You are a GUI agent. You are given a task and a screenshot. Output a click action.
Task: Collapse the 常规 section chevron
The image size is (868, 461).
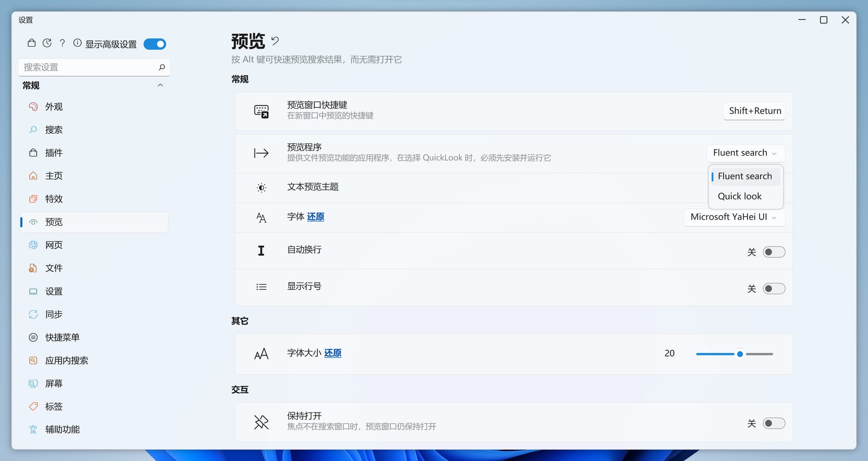tap(160, 85)
